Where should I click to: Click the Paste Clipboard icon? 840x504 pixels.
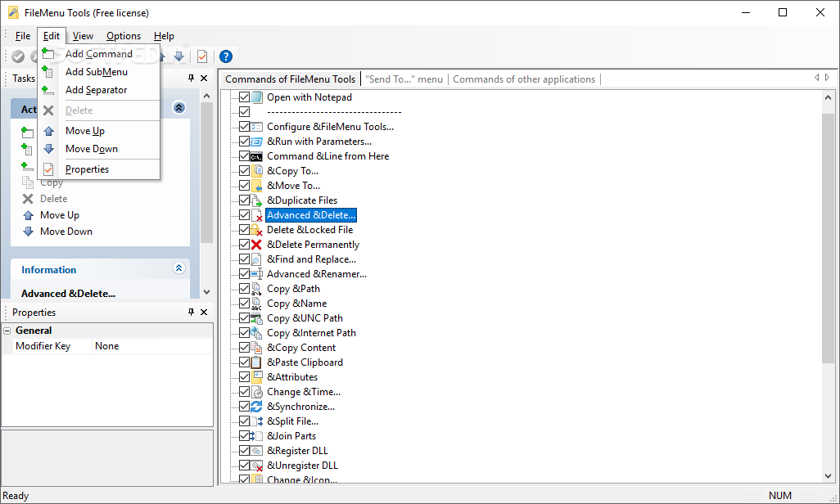[256, 362]
